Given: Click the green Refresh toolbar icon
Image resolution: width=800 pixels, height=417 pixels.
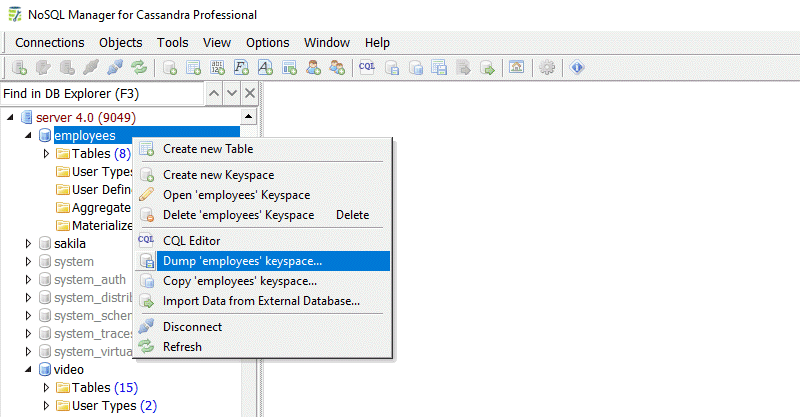Looking at the screenshot, I should (x=139, y=68).
